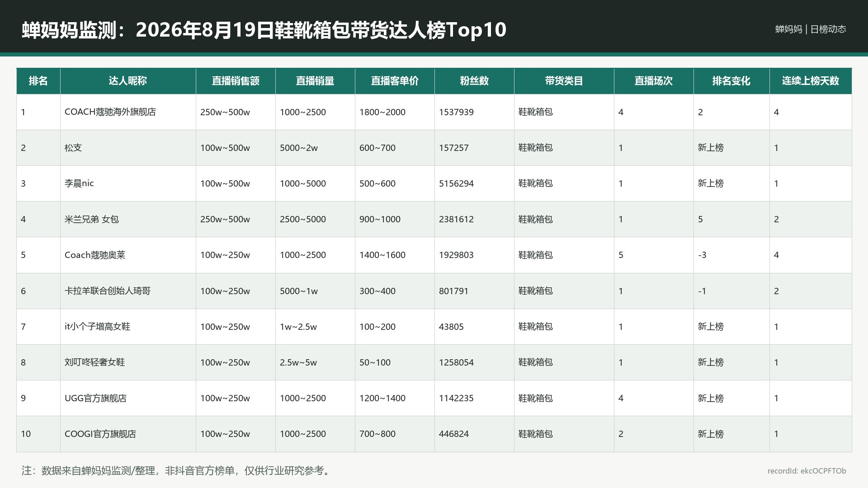Viewport: 868px width, 488px height.
Task: Click sales volume 2.5w~5w
Action: [298, 362]
